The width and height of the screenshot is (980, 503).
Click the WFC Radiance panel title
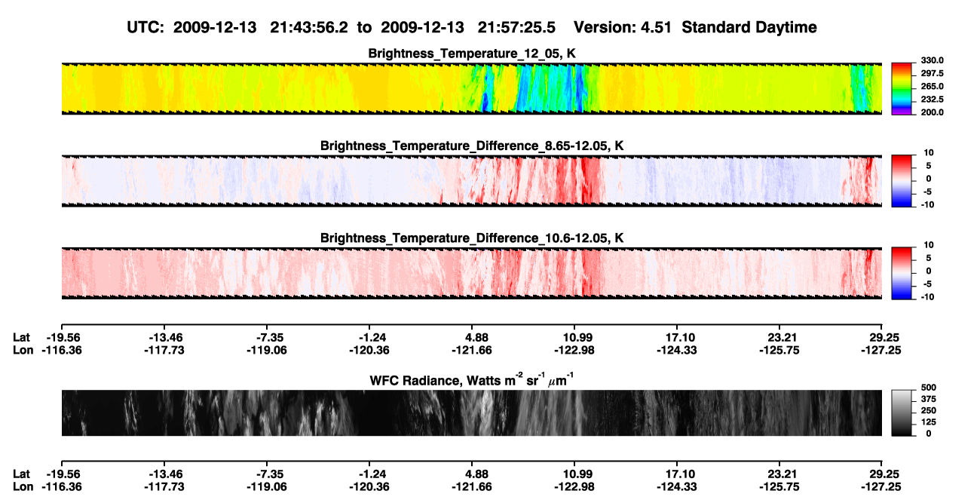pyautogui.click(x=472, y=380)
